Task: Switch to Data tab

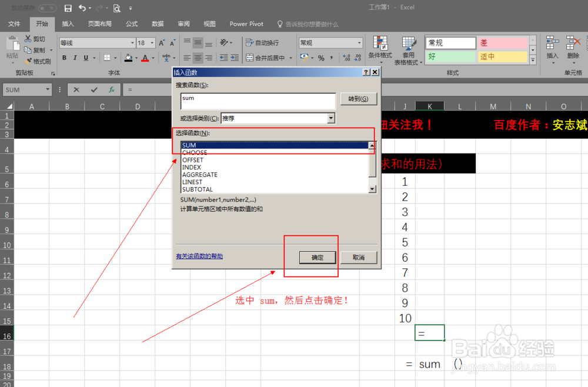Action: [158, 24]
